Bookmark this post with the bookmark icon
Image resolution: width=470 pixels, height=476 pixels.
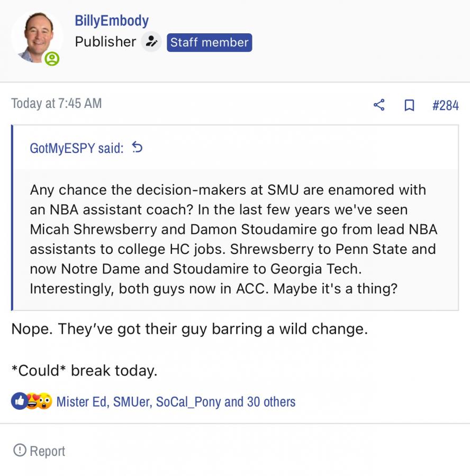409,105
